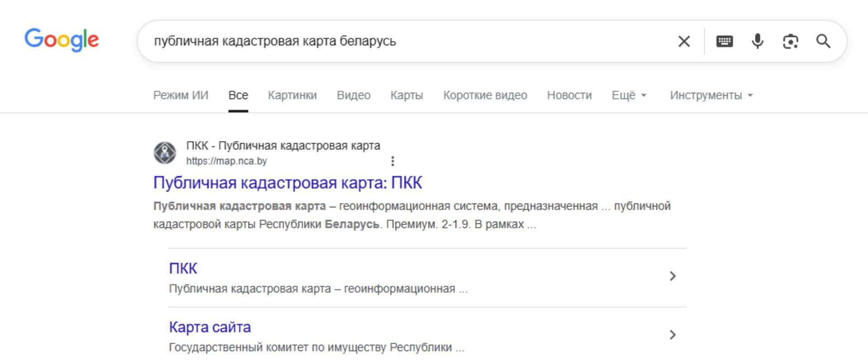Click ПКК sitelink description Публичная кадастровая карта – геоинформационная

tap(318, 289)
